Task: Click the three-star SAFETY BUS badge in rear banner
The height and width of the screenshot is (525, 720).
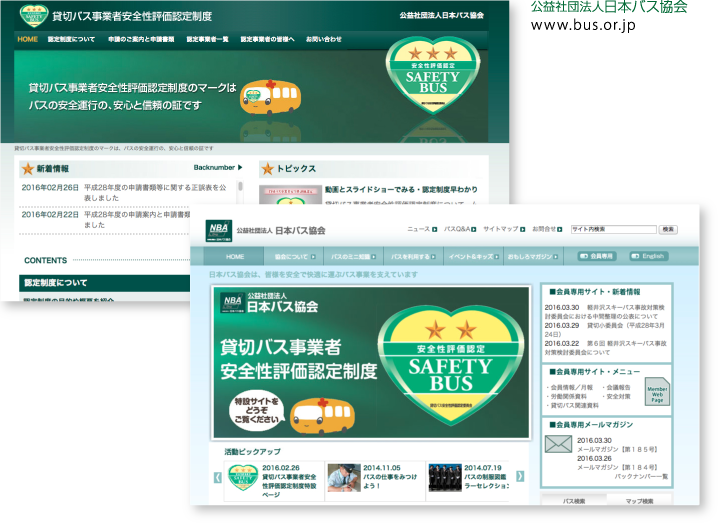Action: [433, 75]
